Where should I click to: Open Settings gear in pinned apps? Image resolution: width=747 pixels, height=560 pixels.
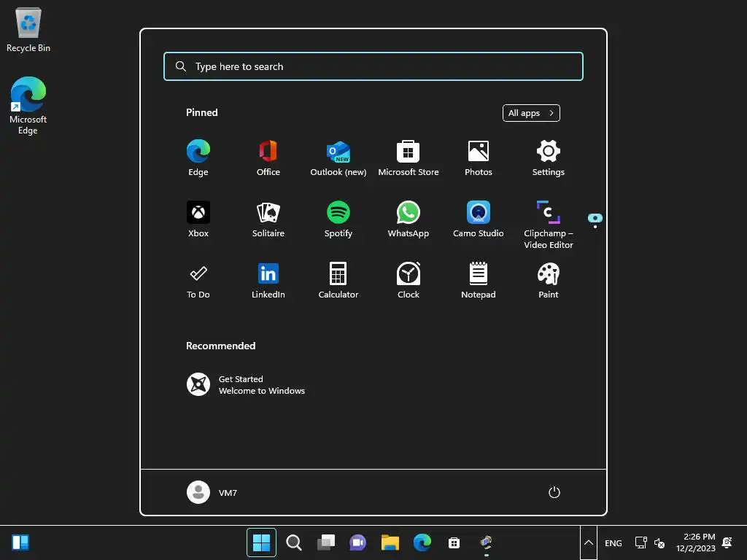point(549,158)
